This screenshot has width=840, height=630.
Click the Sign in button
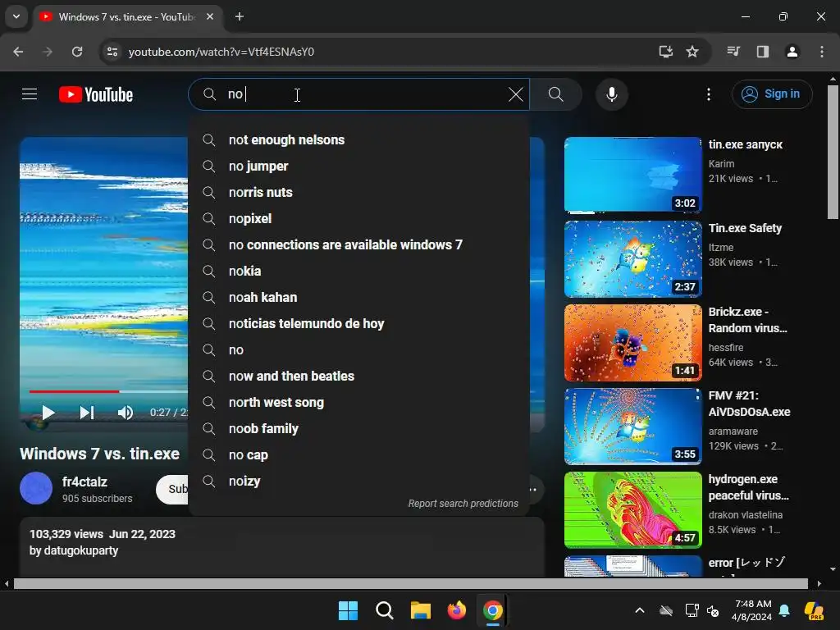(x=771, y=94)
